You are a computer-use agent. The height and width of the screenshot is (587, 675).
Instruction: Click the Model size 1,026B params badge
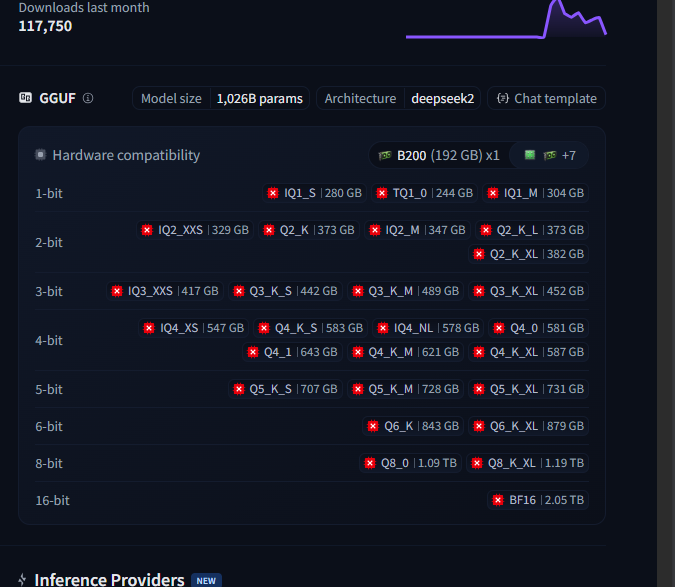click(x=221, y=98)
